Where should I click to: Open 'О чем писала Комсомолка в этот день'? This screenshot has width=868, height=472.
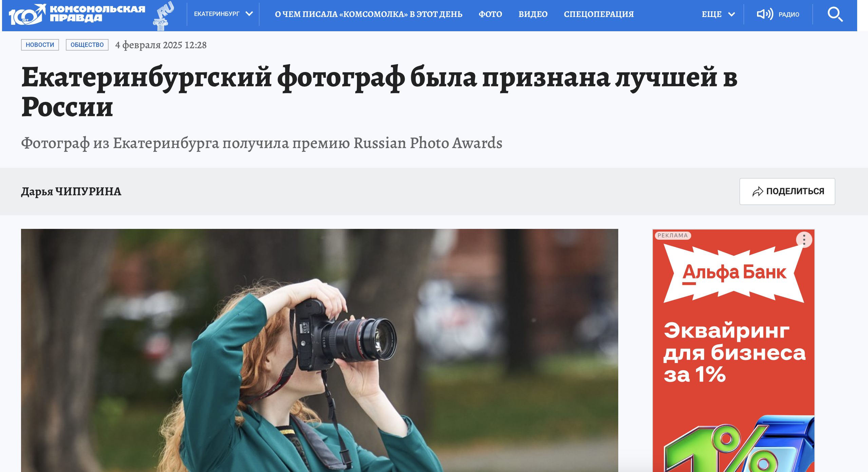pos(369,14)
